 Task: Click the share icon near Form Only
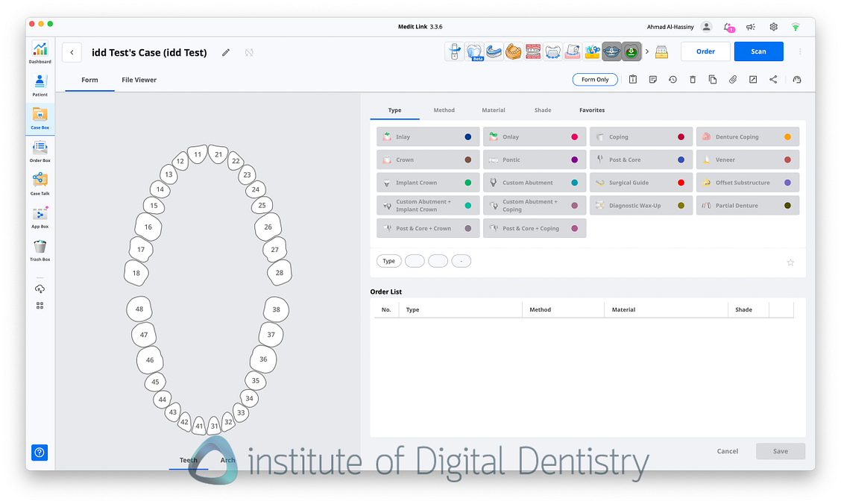point(775,79)
